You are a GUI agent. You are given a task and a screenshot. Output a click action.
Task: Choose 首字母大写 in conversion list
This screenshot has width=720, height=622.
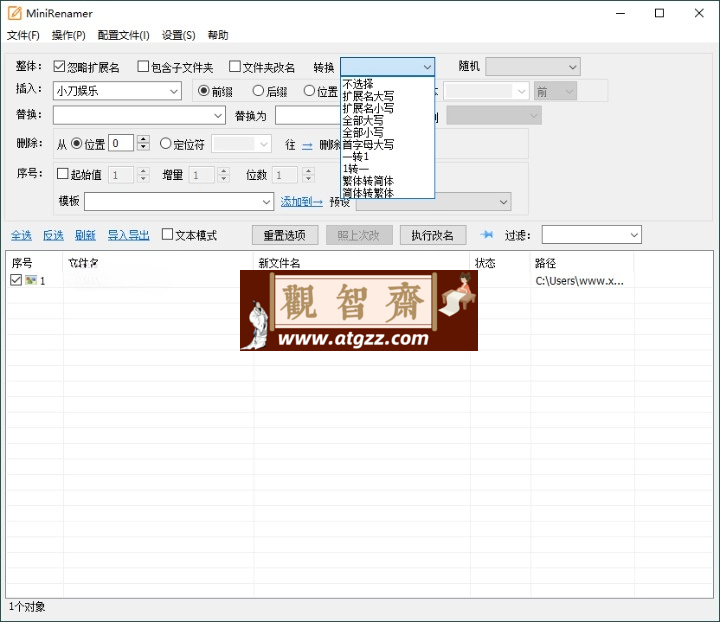click(388, 145)
